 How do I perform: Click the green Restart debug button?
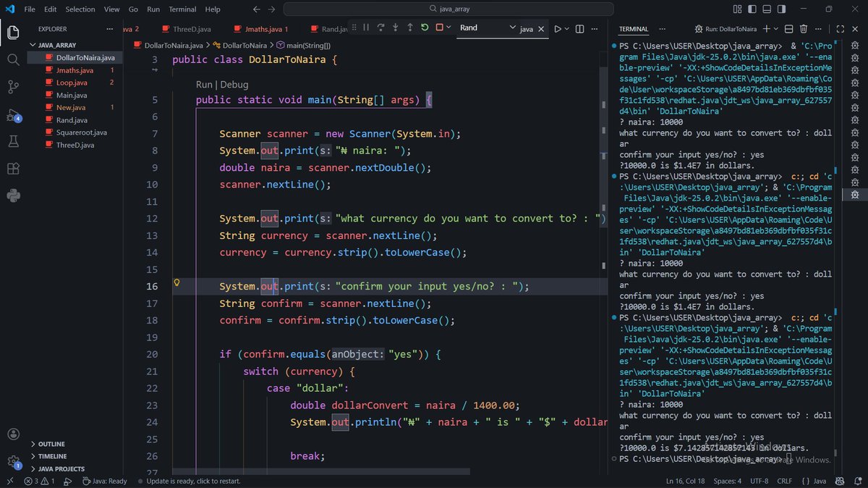tap(425, 28)
